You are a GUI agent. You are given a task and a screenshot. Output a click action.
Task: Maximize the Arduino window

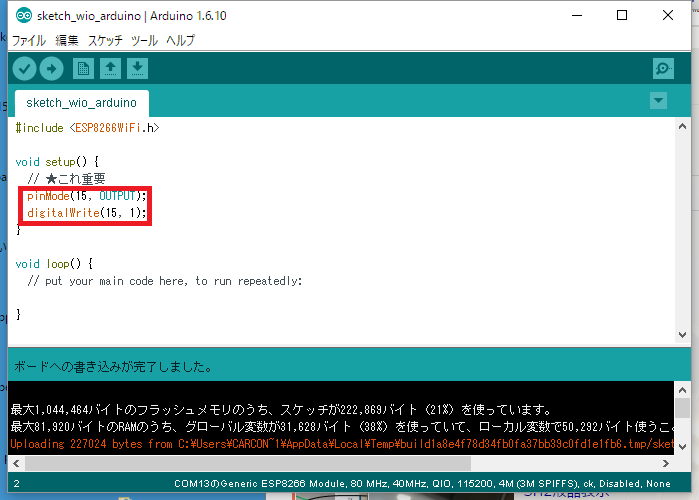click(622, 15)
